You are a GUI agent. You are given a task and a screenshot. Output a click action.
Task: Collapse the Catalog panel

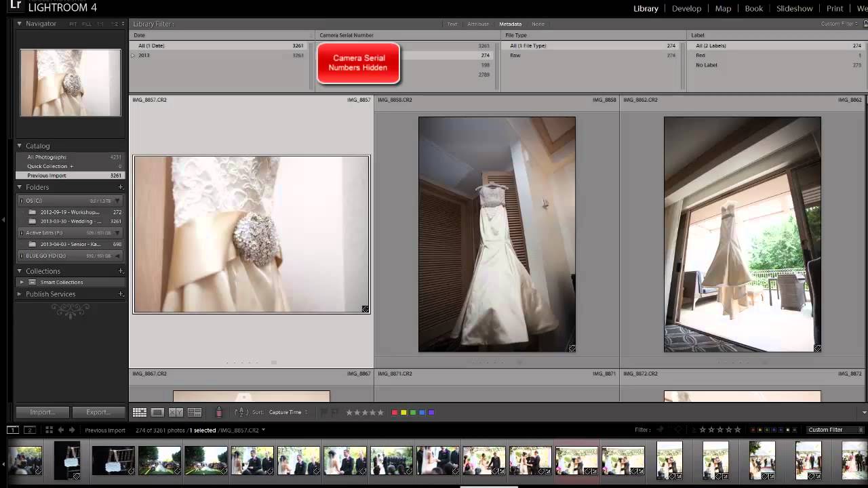point(20,146)
